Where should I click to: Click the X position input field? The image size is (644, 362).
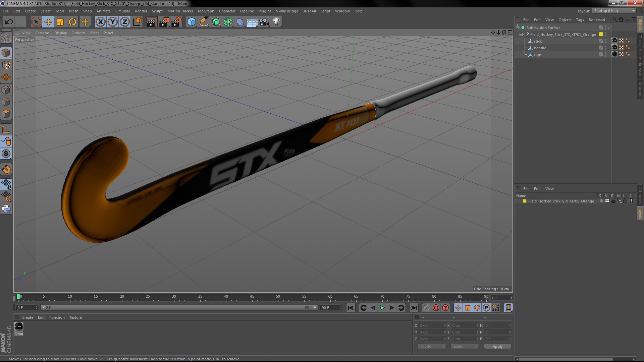pyautogui.click(x=432, y=325)
